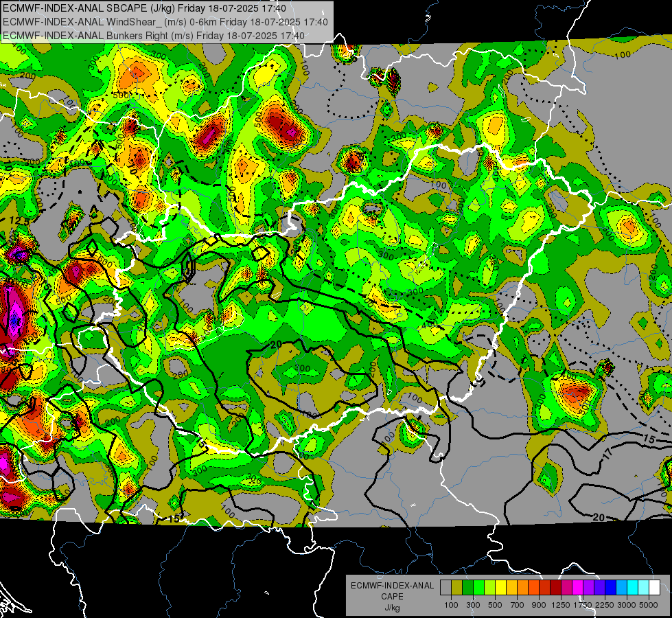Click the legend tick value 1750
Viewport: 672px width, 618px height.
coord(583,605)
